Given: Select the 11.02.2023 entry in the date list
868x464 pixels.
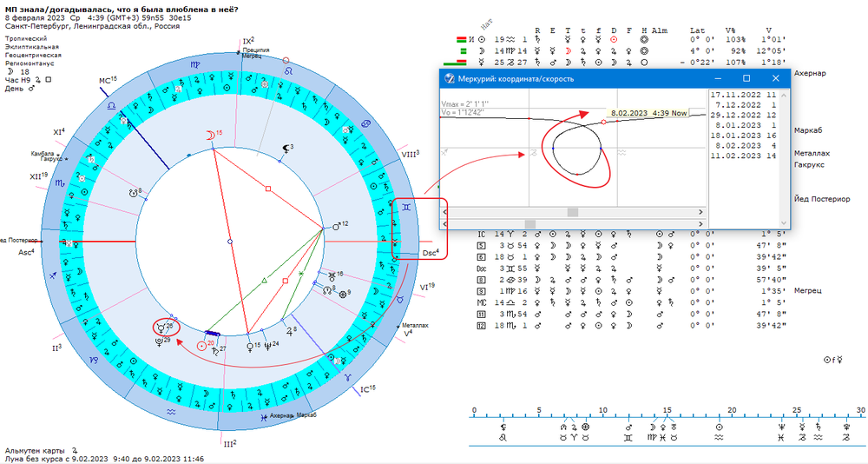Looking at the screenshot, I should pos(744,156).
